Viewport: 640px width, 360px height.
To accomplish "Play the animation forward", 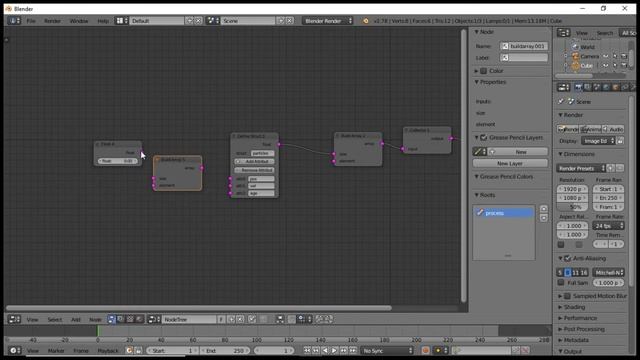I will tap(334, 350).
